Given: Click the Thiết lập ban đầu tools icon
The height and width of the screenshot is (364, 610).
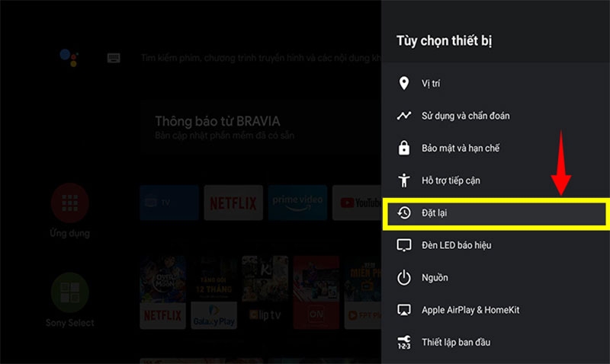Looking at the screenshot, I should coord(404,342).
